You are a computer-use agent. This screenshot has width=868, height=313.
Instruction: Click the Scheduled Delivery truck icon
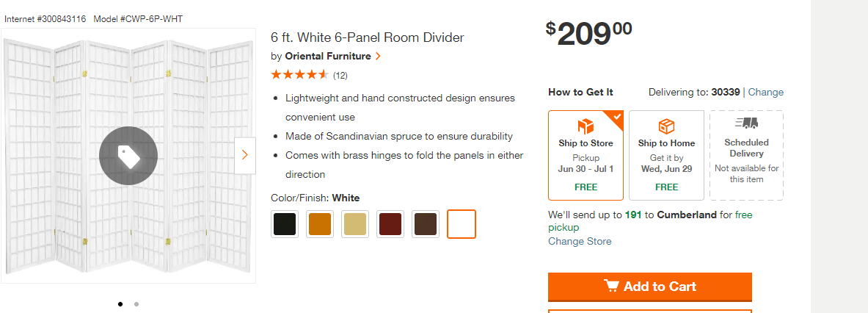click(x=746, y=123)
